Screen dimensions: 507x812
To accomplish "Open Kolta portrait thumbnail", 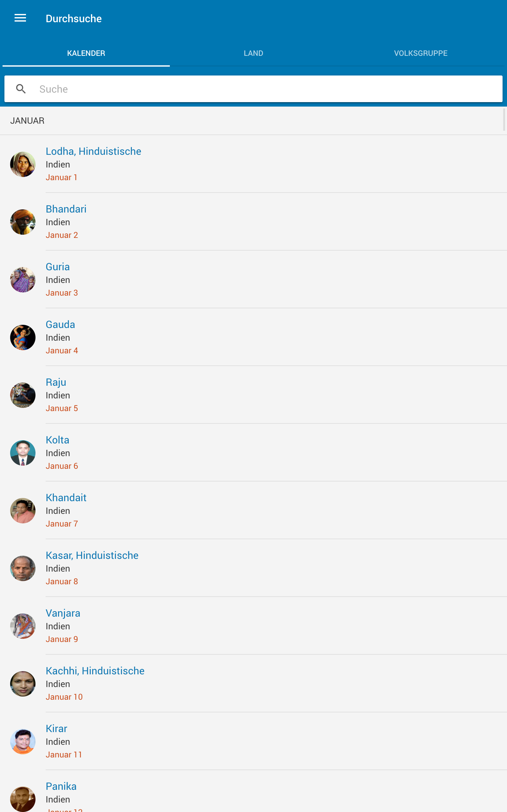I will click(23, 453).
